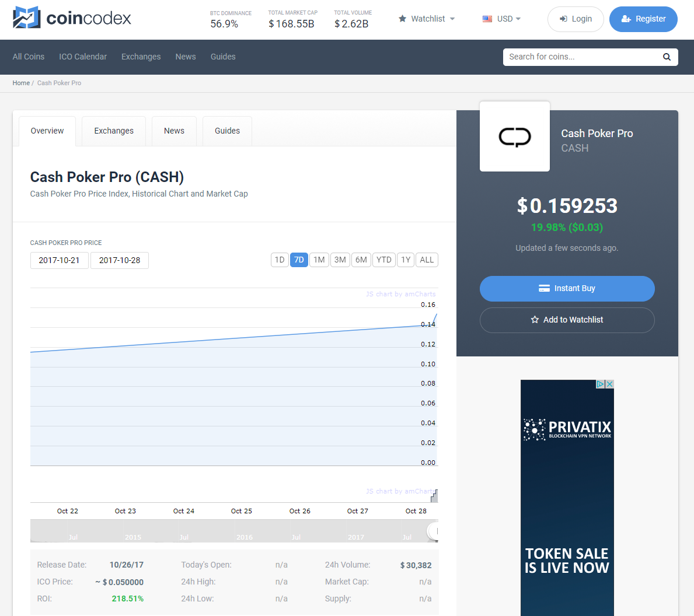
Task: Click the Cash Poker Pro (CASH) heading
Action: (x=107, y=177)
